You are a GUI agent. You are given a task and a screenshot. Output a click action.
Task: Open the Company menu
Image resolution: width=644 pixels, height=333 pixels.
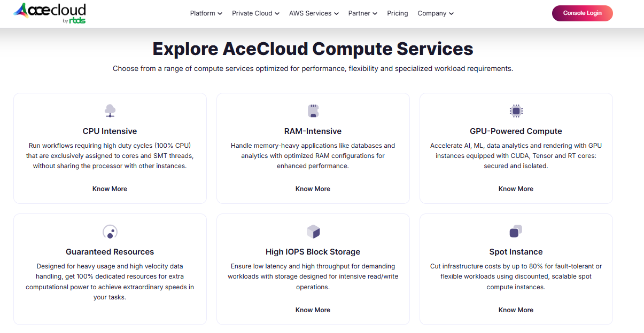tap(436, 13)
